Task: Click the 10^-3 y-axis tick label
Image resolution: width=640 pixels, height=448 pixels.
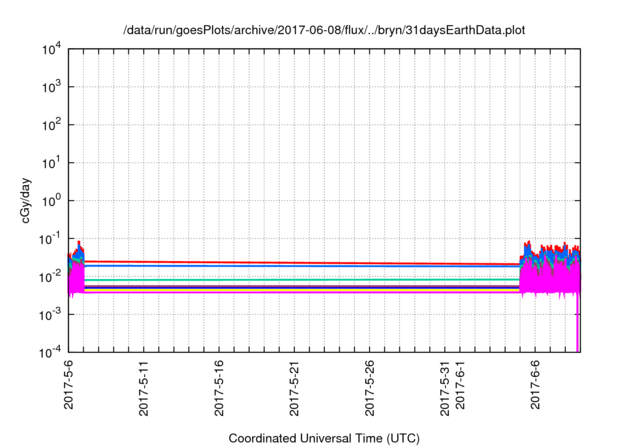Action: [50, 315]
